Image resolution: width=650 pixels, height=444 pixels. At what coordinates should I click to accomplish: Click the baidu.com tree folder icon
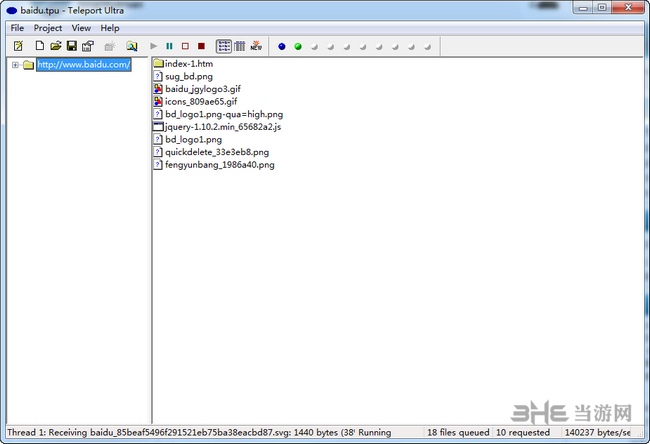[29, 65]
